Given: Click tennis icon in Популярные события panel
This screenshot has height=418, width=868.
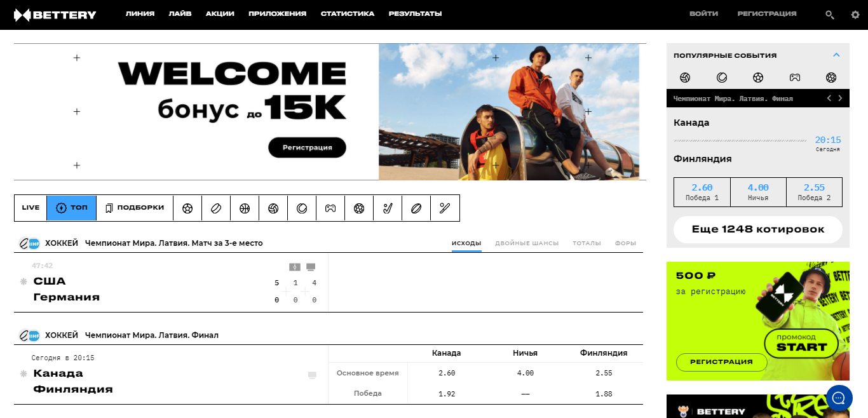Looking at the screenshot, I should pos(722,78).
